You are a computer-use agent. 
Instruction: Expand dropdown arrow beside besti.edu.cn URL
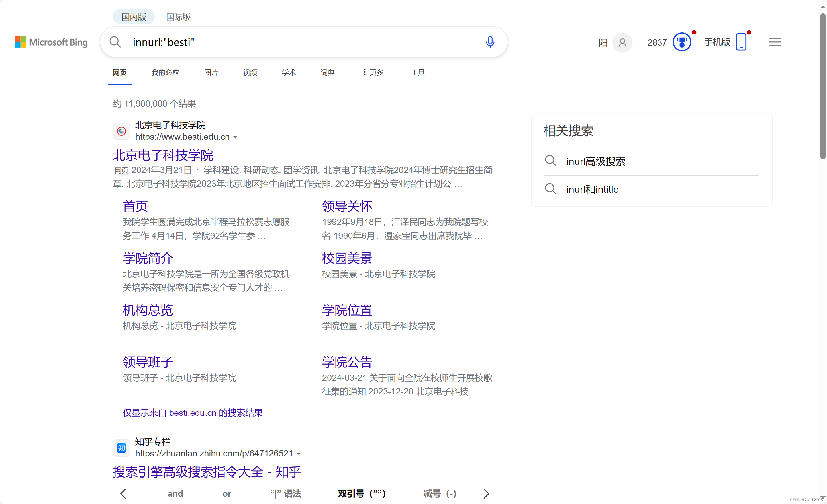(x=235, y=137)
